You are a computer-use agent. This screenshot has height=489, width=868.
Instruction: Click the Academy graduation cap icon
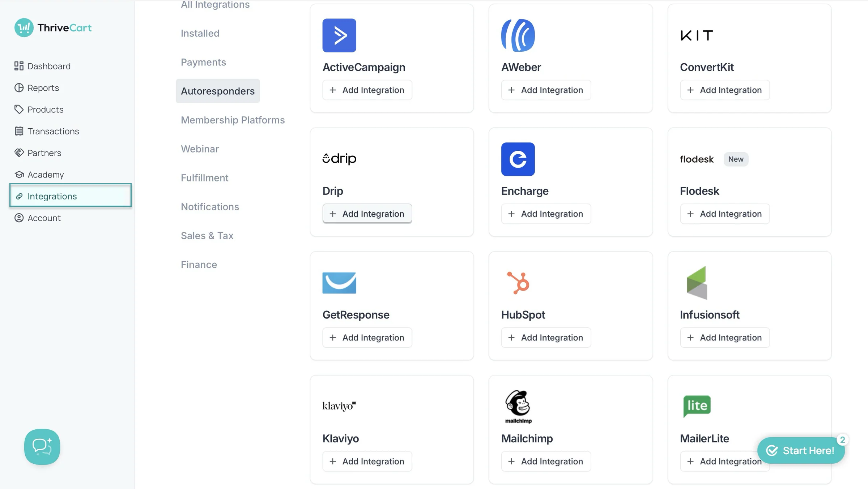tap(19, 175)
